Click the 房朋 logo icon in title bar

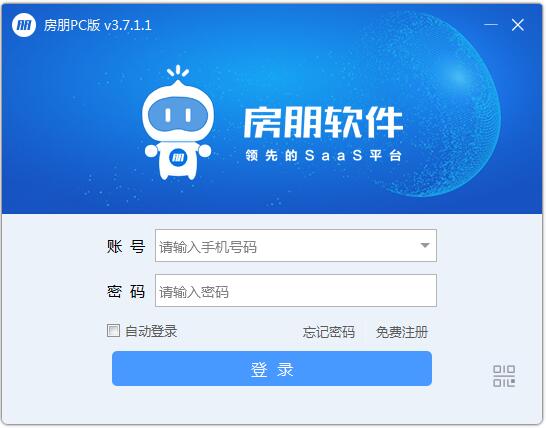coord(24,25)
